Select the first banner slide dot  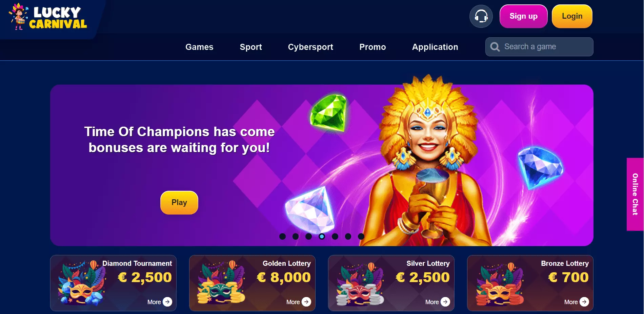tap(282, 236)
